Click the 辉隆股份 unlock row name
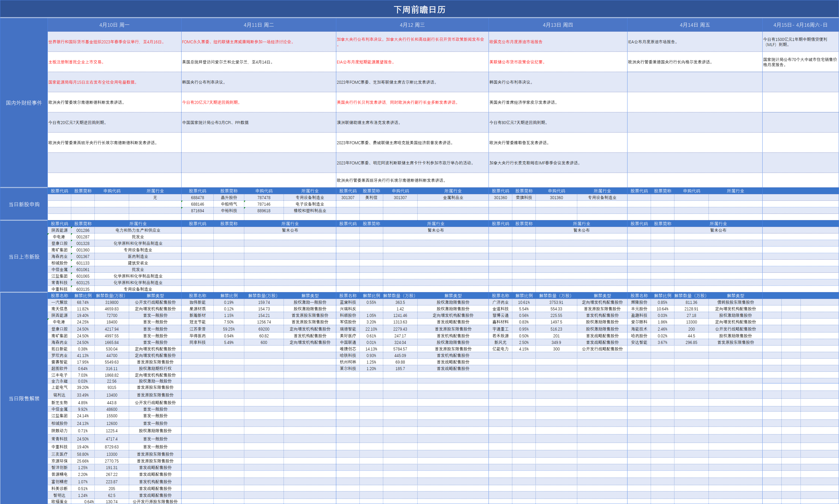The image size is (839, 504). coord(639,302)
